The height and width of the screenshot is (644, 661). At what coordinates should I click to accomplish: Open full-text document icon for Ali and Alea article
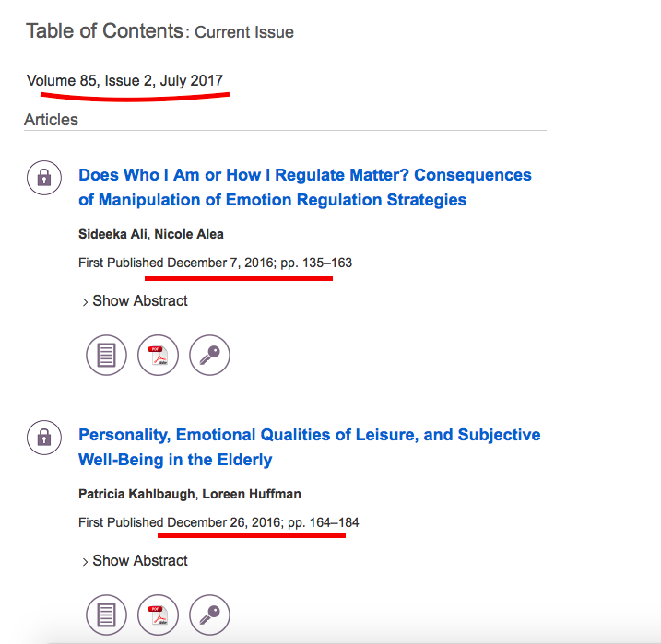(106, 355)
